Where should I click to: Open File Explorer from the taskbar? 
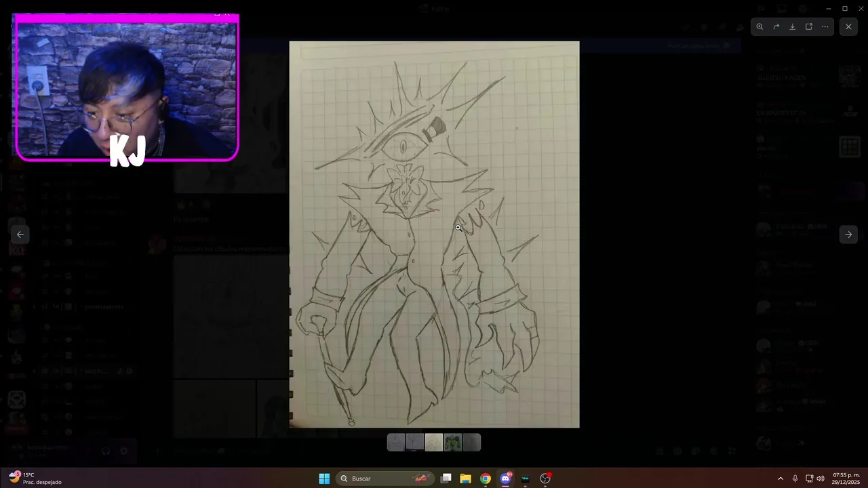(465, 479)
